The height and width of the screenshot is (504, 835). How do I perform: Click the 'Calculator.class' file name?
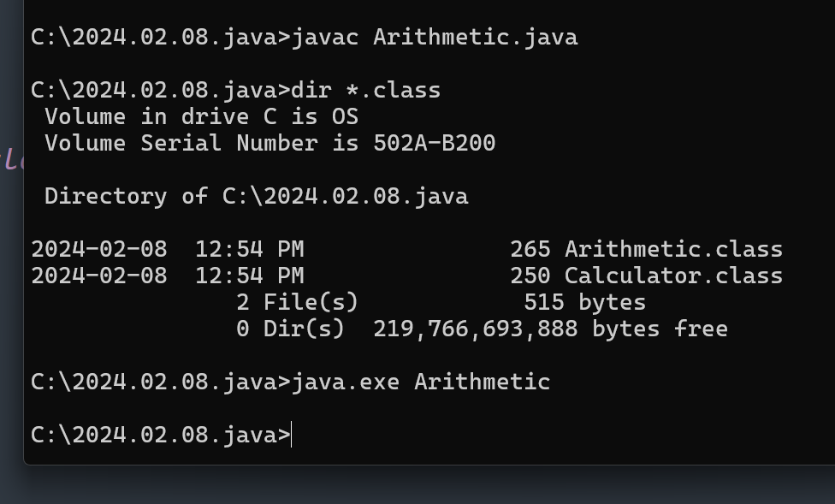coord(673,276)
